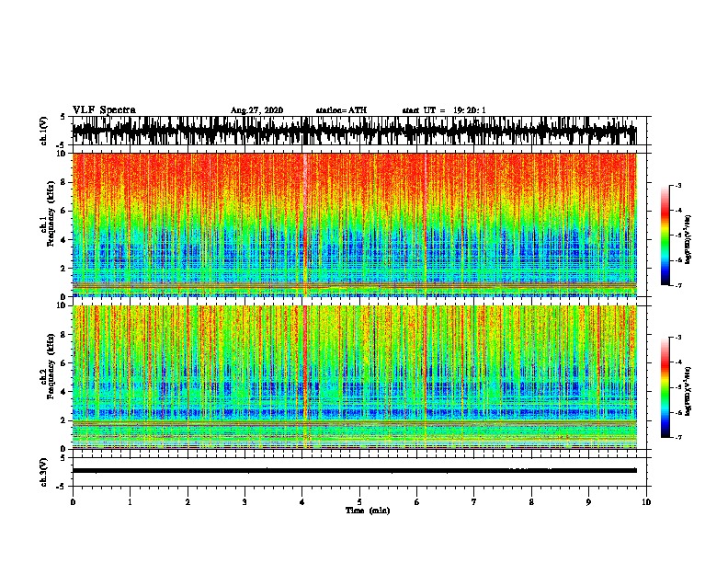
Task: Click the "ch.3(V)" axis label
Action: coord(44,472)
